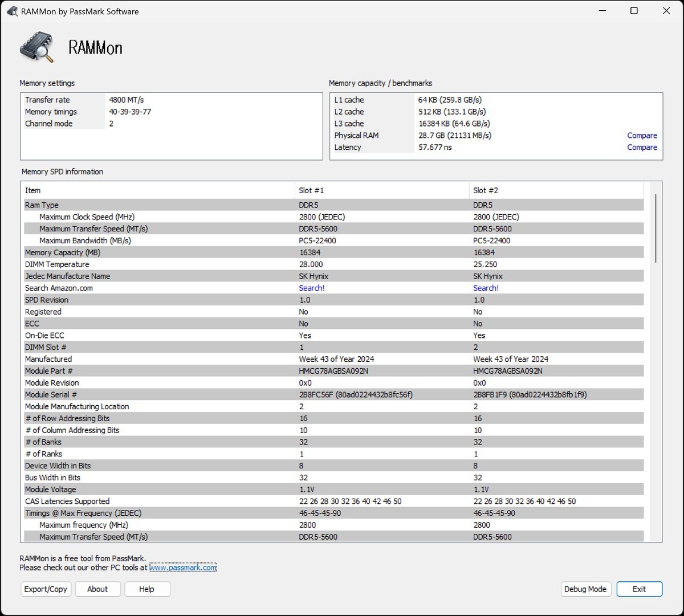The width and height of the screenshot is (684, 616).
Task: Visit the www.passmark.com link
Action: (x=182, y=568)
